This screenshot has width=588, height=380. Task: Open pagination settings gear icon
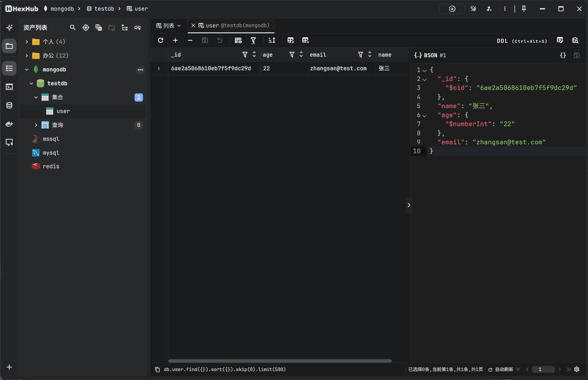(x=577, y=369)
